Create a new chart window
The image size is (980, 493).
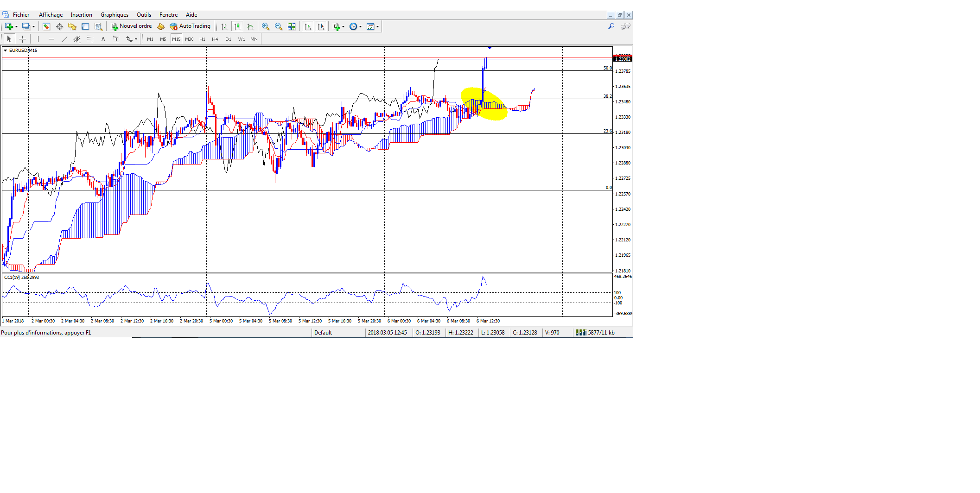click(x=9, y=26)
